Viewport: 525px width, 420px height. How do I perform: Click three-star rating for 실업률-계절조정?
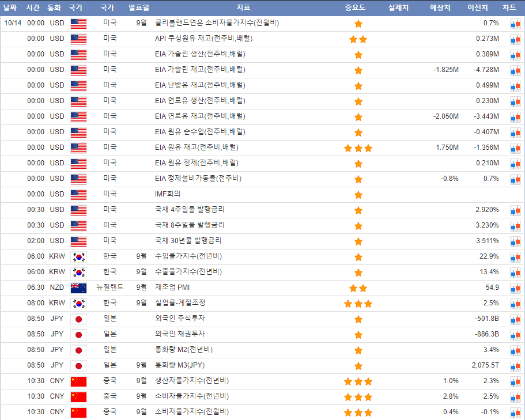[x=358, y=304]
